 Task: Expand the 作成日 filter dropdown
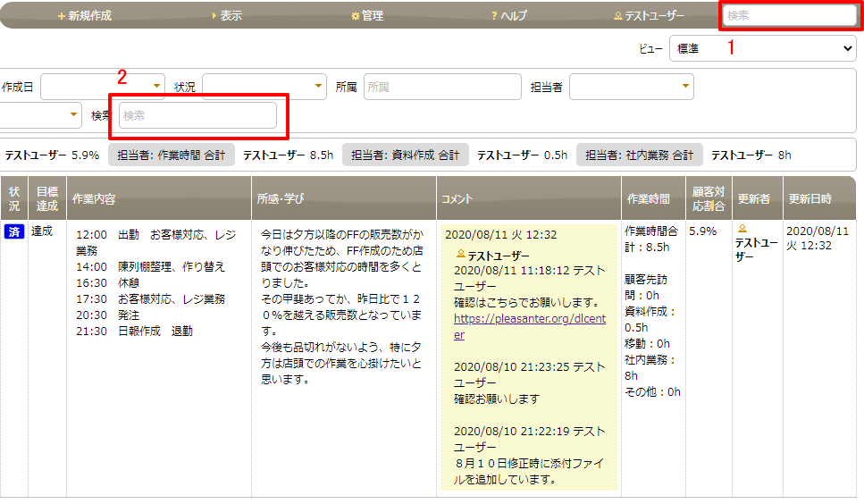click(x=103, y=87)
